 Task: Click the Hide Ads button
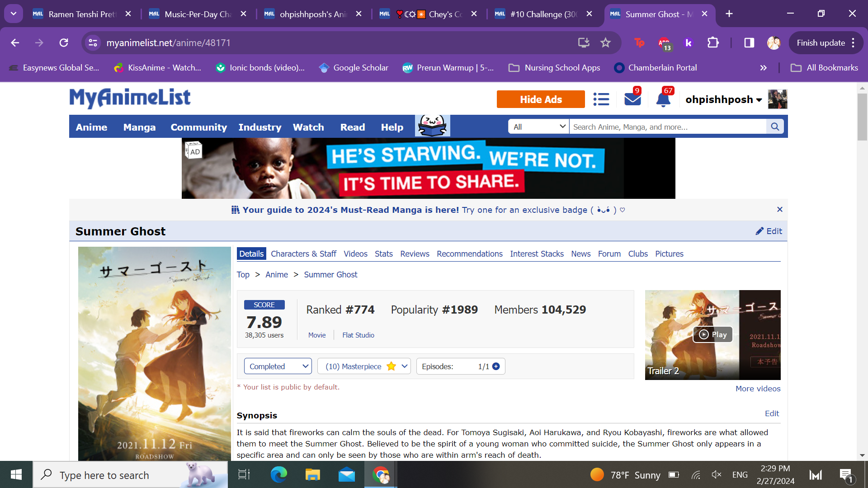click(x=541, y=99)
